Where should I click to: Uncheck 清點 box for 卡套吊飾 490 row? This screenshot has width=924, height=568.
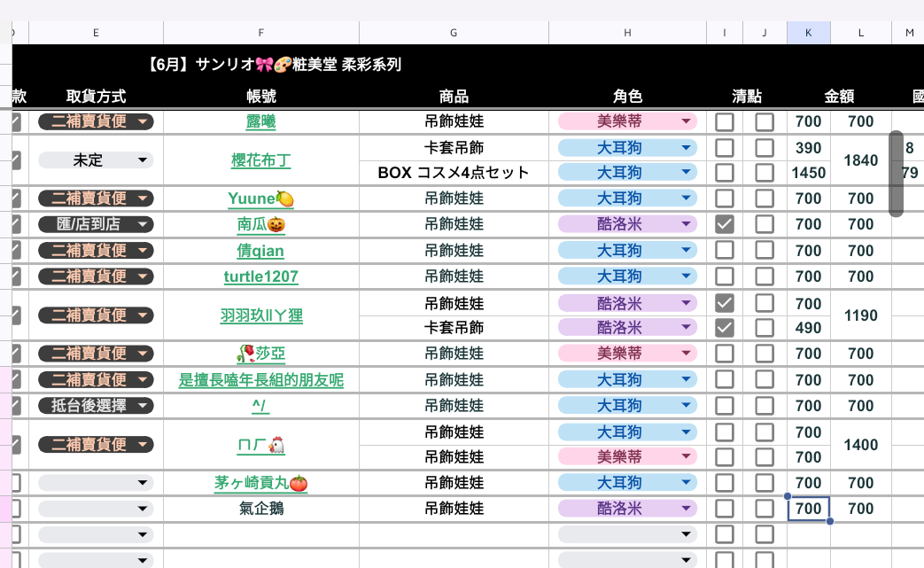tap(725, 328)
